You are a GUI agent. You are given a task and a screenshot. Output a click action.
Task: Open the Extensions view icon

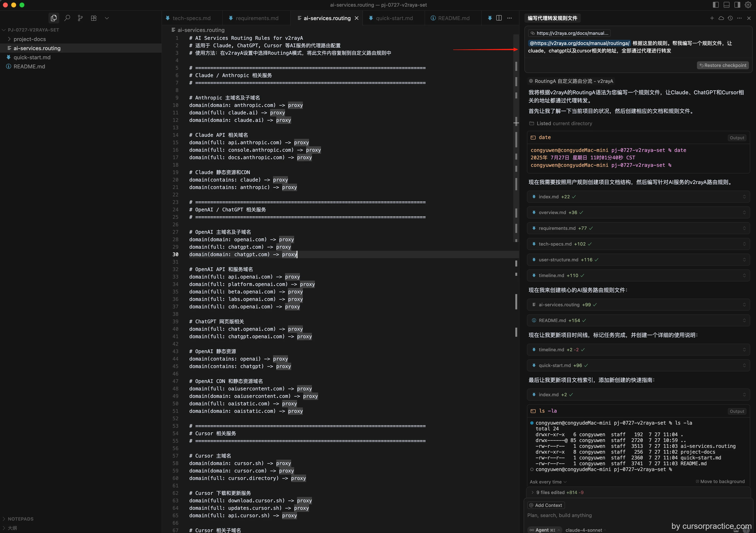click(x=94, y=18)
